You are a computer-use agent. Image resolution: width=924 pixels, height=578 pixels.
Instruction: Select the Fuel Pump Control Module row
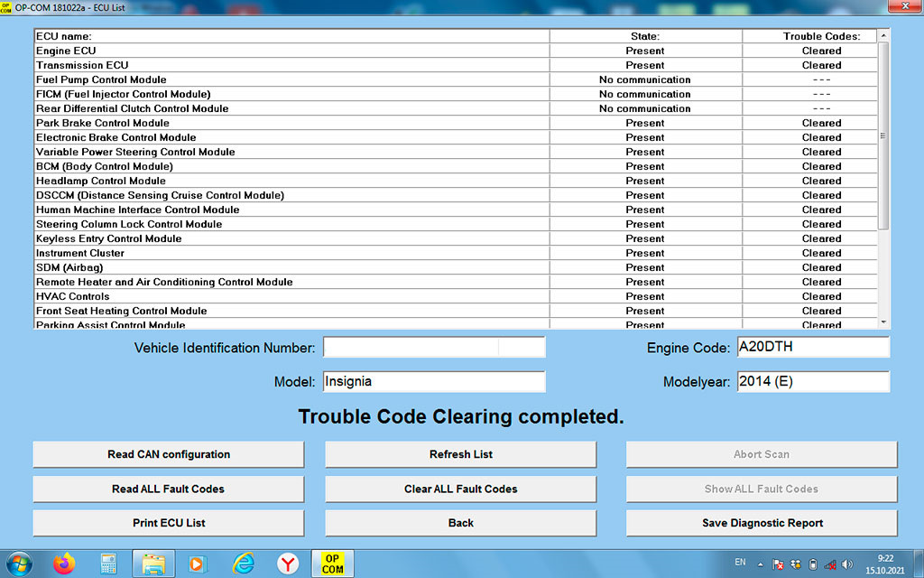coord(456,79)
